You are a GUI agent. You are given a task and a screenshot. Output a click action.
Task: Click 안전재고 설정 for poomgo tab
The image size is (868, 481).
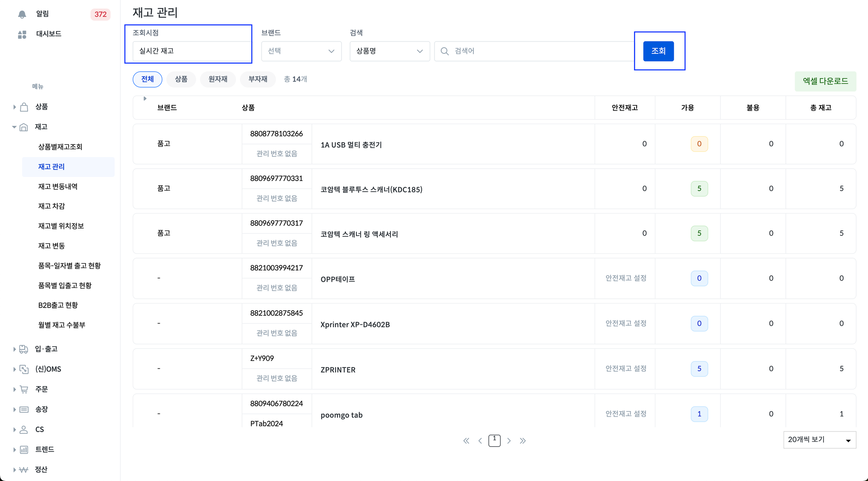(626, 414)
